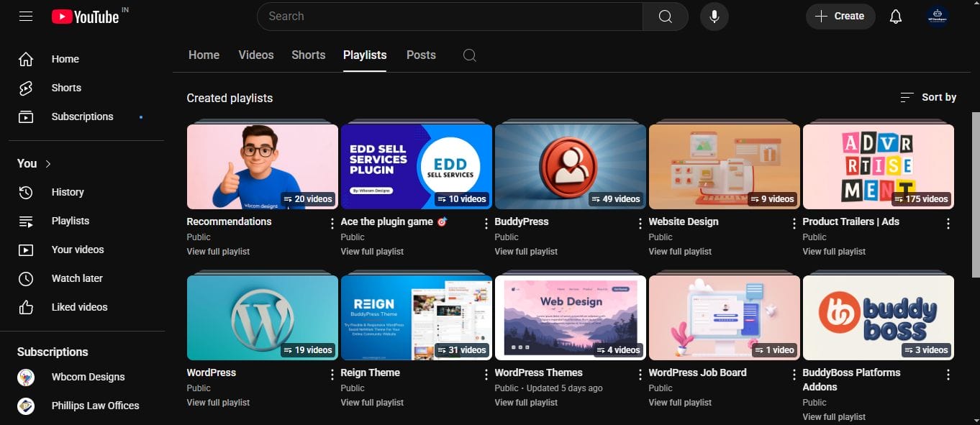Open your watch History
980x425 pixels.
(x=67, y=192)
